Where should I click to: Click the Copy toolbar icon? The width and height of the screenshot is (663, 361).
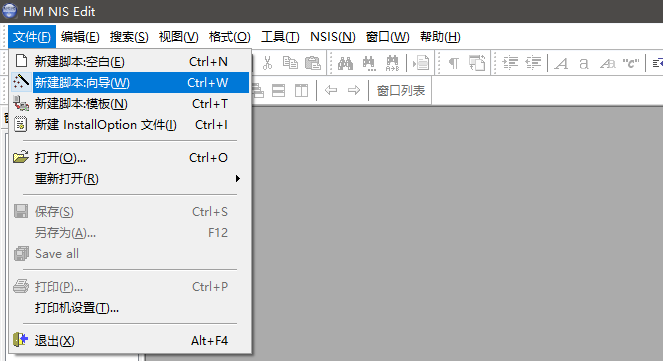click(290, 63)
